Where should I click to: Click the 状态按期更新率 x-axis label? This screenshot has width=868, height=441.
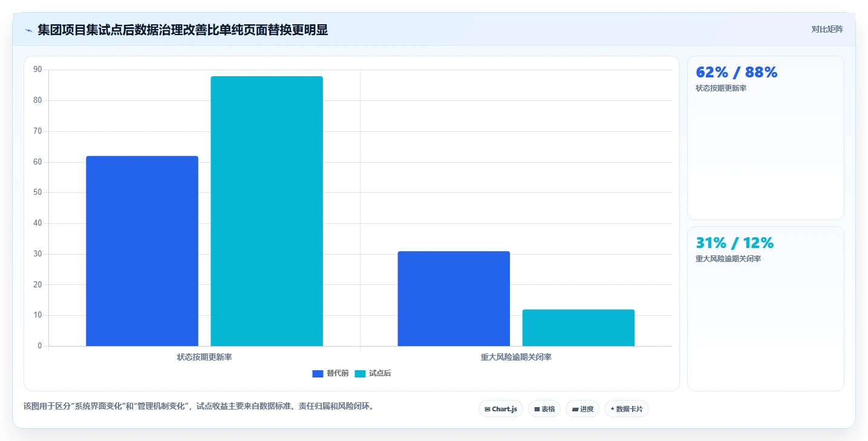pyautogui.click(x=204, y=357)
